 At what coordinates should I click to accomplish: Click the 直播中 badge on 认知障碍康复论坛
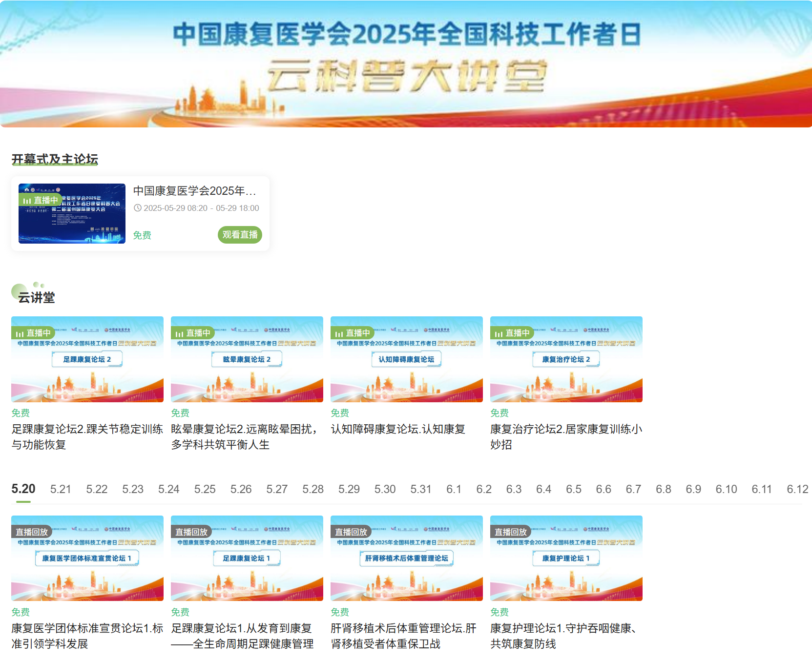pos(353,333)
